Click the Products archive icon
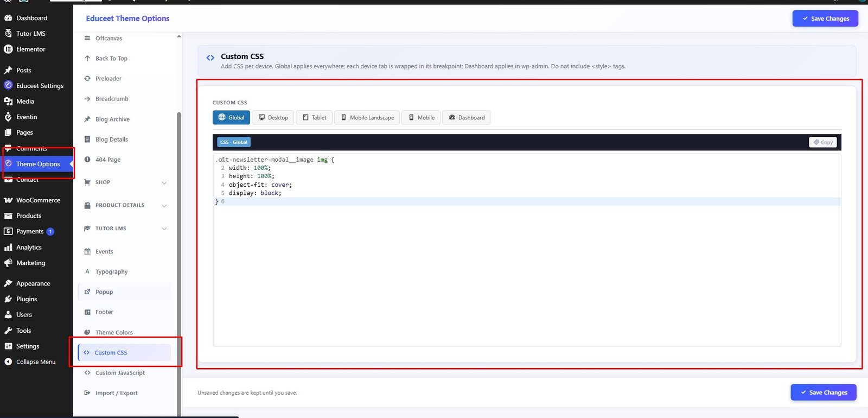Viewport: 868px width, 418px height. 8,216
